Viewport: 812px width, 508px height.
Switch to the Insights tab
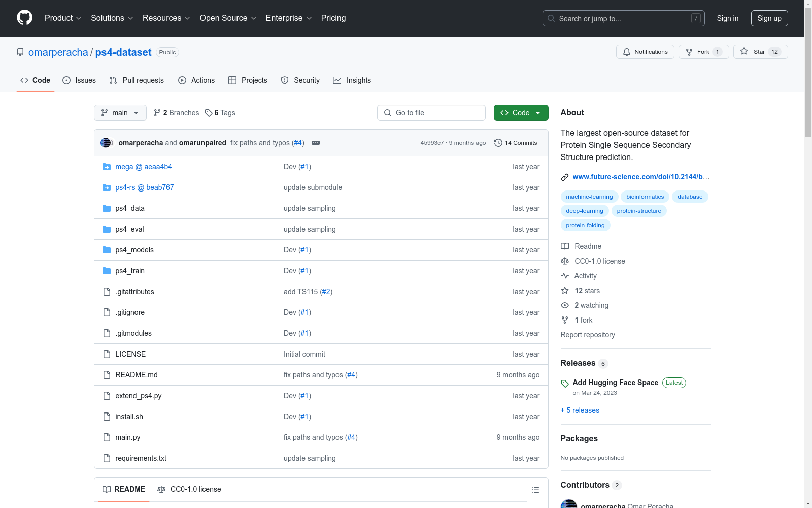(x=352, y=80)
